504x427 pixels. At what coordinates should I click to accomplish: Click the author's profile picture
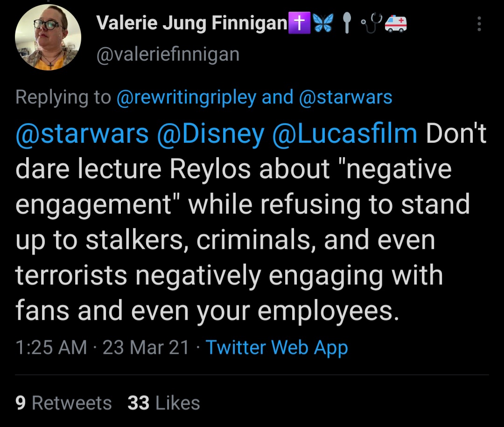pyautogui.click(x=48, y=37)
